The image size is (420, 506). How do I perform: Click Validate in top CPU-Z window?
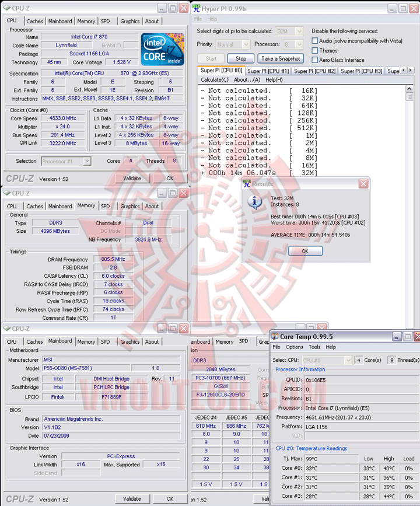132,178
